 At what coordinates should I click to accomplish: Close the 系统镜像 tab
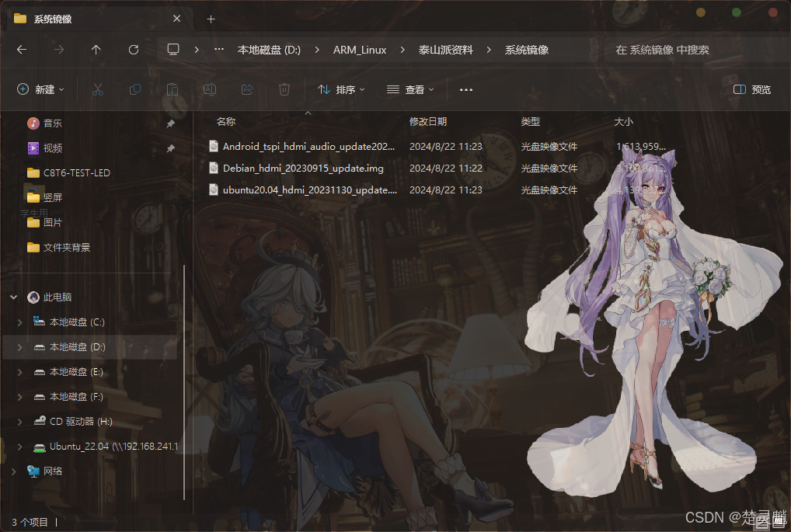click(x=176, y=19)
